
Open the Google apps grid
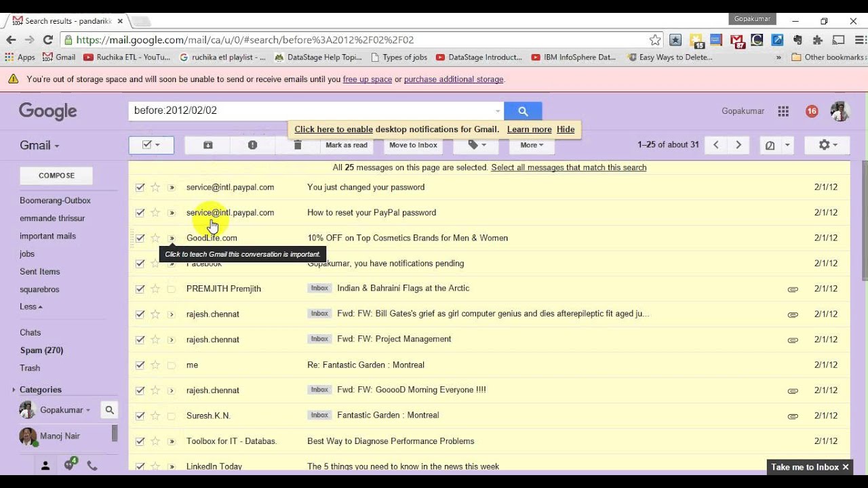[783, 111]
